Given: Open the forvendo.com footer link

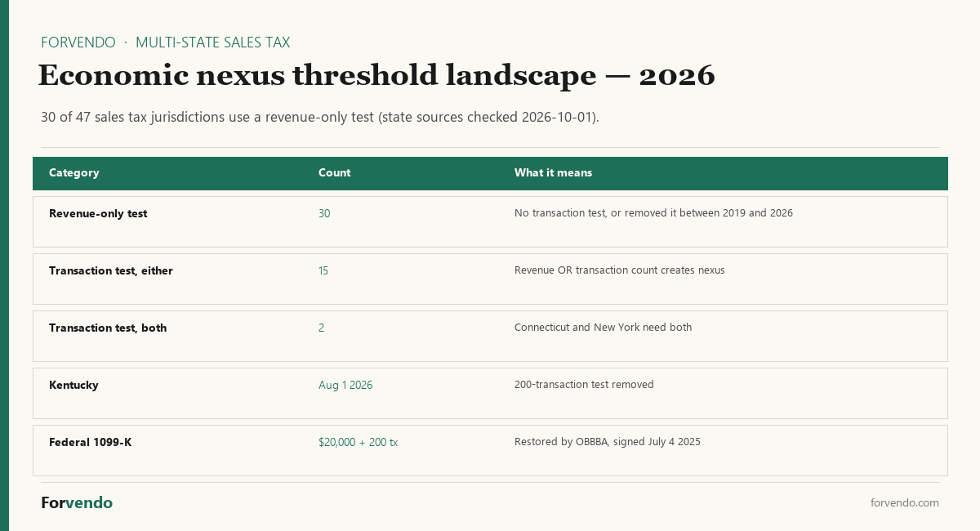Looking at the screenshot, I should (905, 503).
